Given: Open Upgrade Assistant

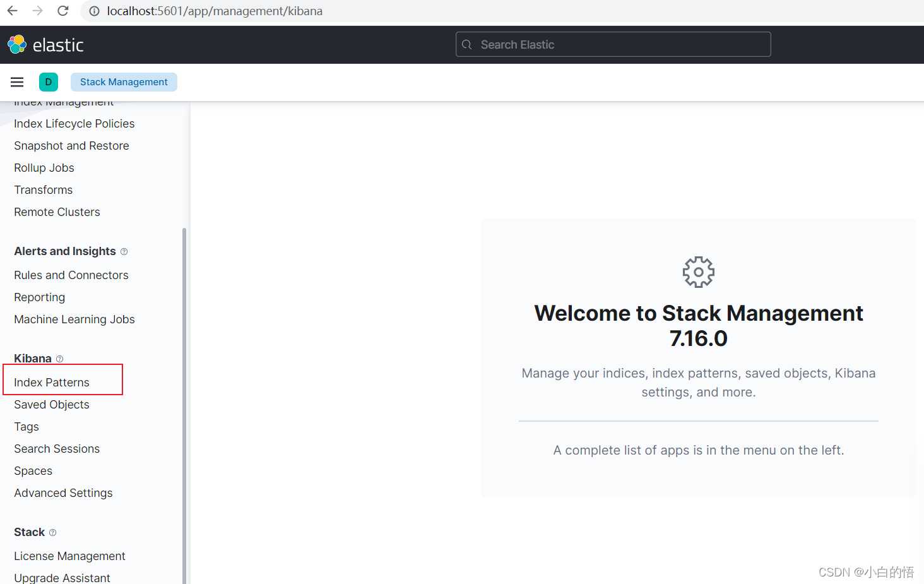Looking at the screenshot, I should (x=62, y=578).
